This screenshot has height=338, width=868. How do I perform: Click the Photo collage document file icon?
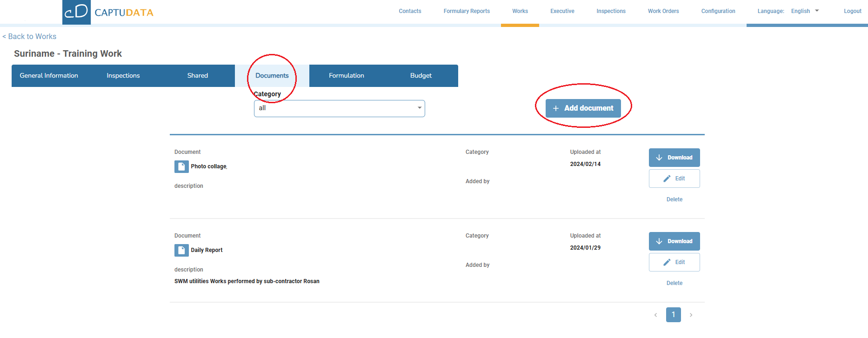coord(181,166)
